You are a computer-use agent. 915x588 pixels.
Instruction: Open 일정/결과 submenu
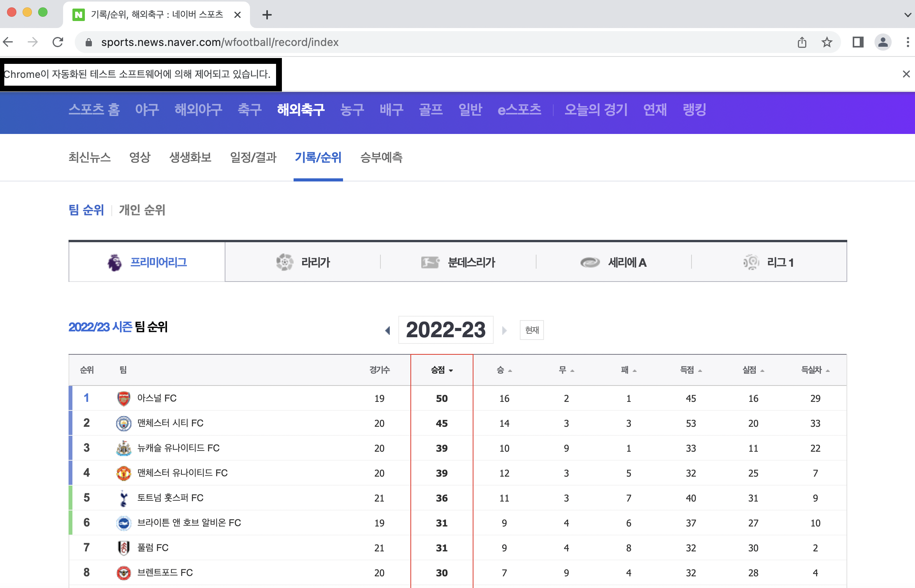(253, 157)
